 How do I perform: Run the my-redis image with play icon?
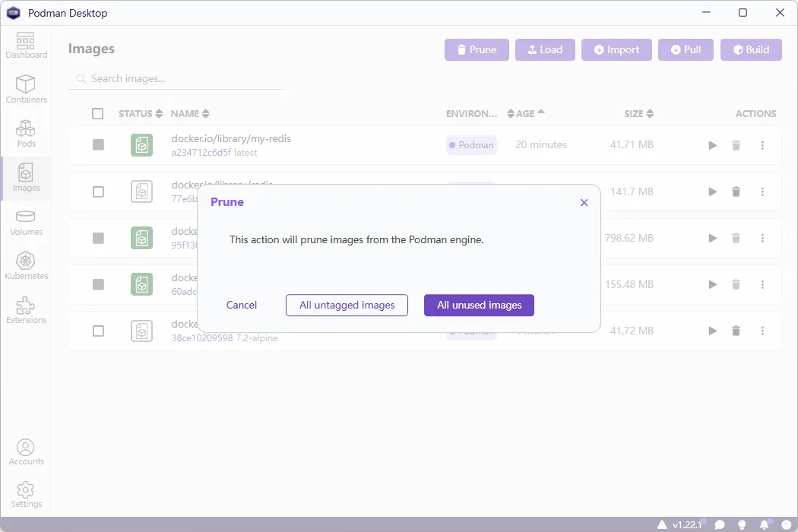pos(712,145)
